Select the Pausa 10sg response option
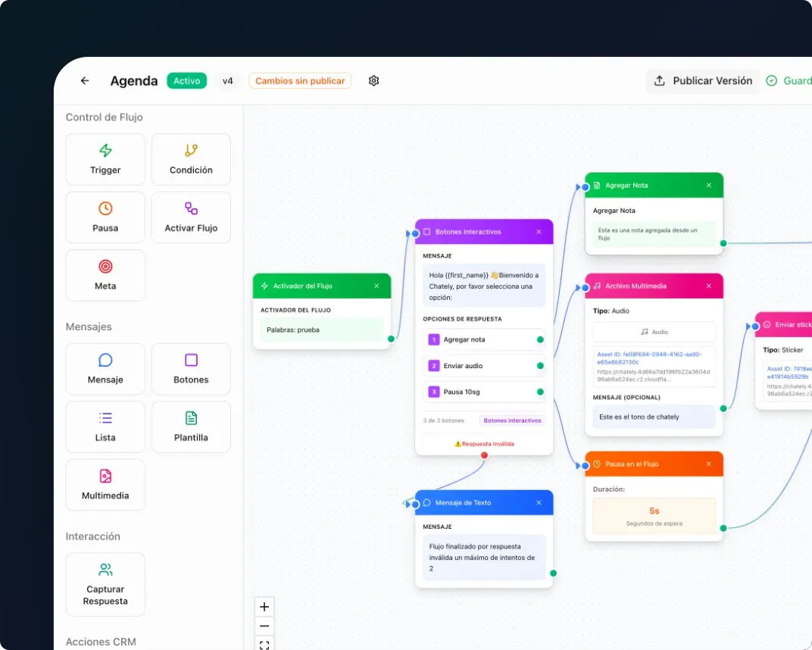 coord(484,392)
